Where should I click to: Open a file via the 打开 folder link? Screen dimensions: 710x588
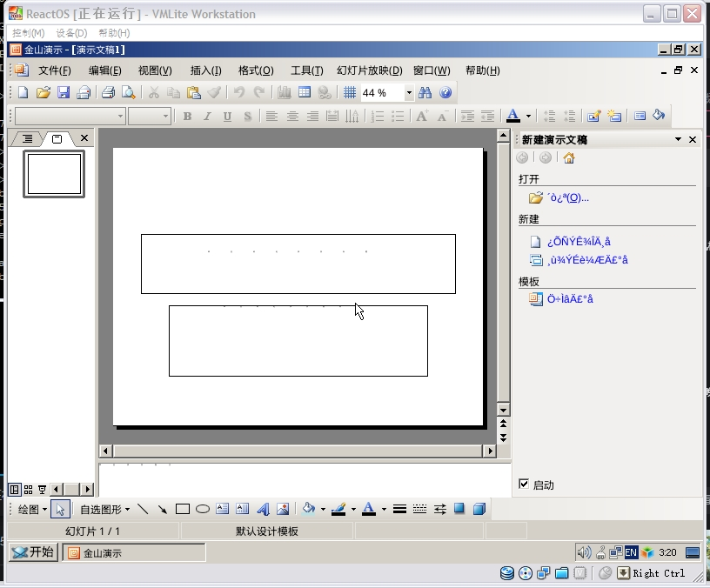564,197
